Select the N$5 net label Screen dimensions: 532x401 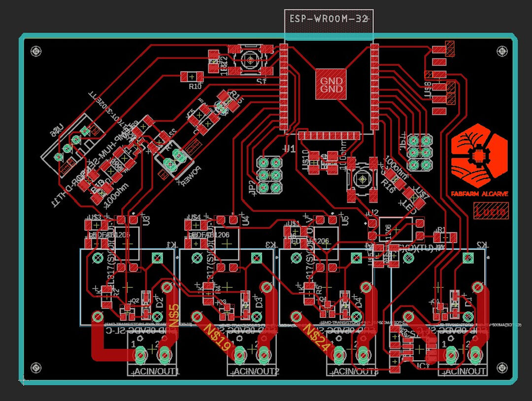click(x=174, y=315)
